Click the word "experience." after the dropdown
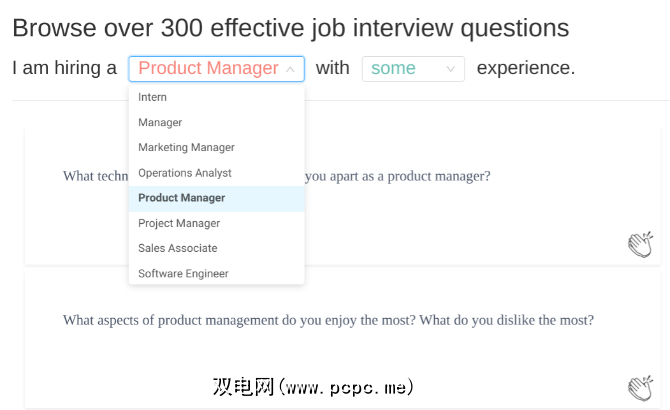This screenshot has height=410, width=670. point(525,69)
